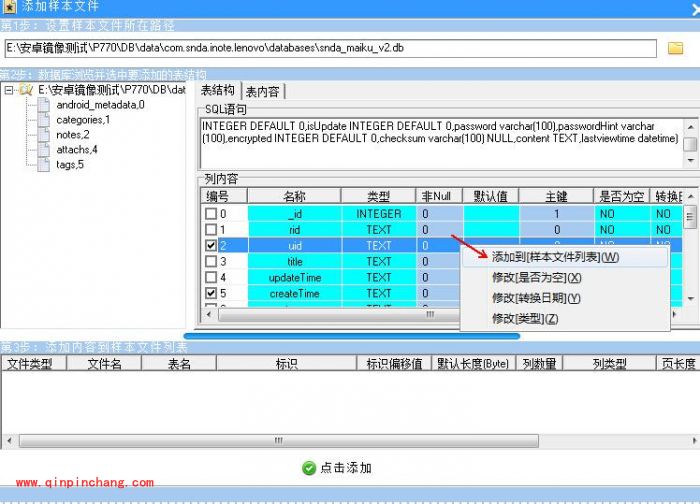Select the tags table file icon
This screenshot has height=504, width=700.
pyautogui.click(x=43, y=165)
